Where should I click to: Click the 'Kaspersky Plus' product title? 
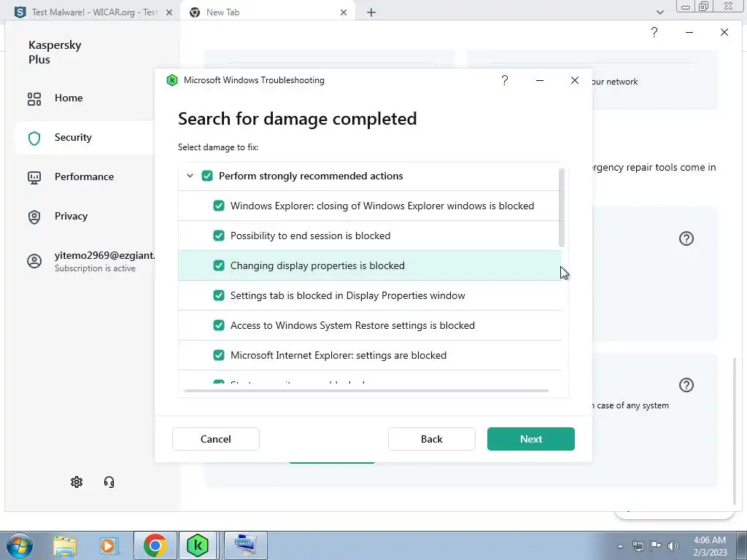[55, 52]
